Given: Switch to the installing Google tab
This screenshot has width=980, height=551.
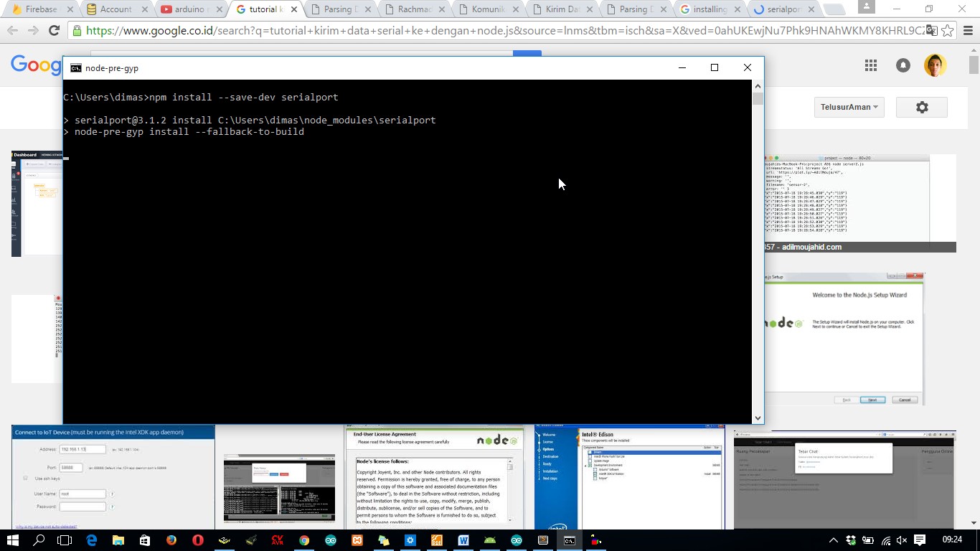Looking at the screenshot, I should pos(710,9).
